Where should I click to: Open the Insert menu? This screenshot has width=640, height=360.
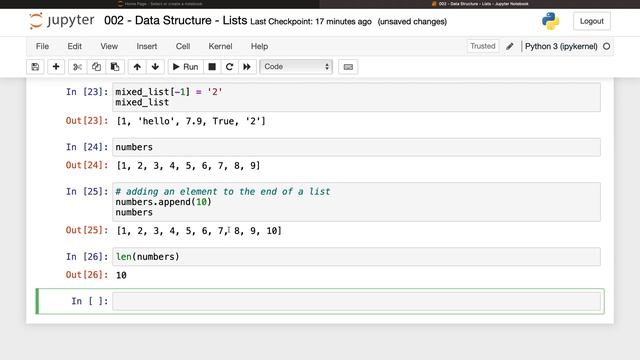[147, 46]
